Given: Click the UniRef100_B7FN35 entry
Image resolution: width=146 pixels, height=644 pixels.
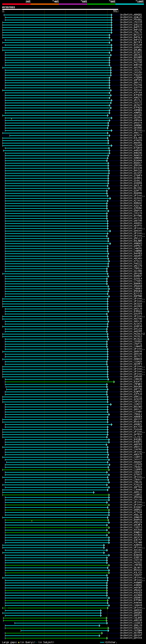Looking at the screenshot, I should [131, 95].
